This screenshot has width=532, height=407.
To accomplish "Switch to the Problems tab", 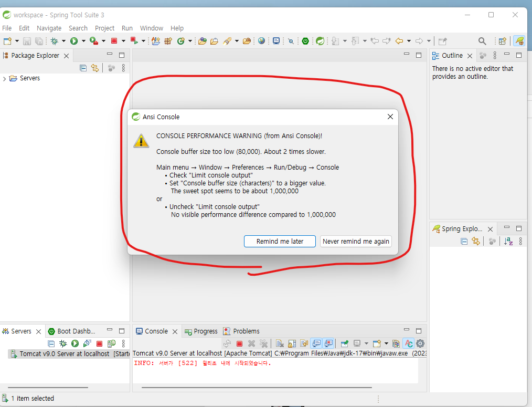I will (241, 331).
